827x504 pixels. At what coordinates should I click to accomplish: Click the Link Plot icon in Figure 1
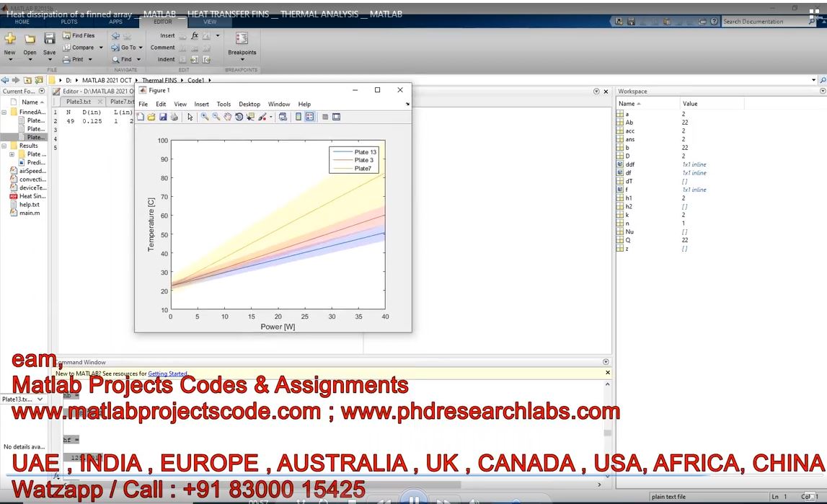click(283, 117)
